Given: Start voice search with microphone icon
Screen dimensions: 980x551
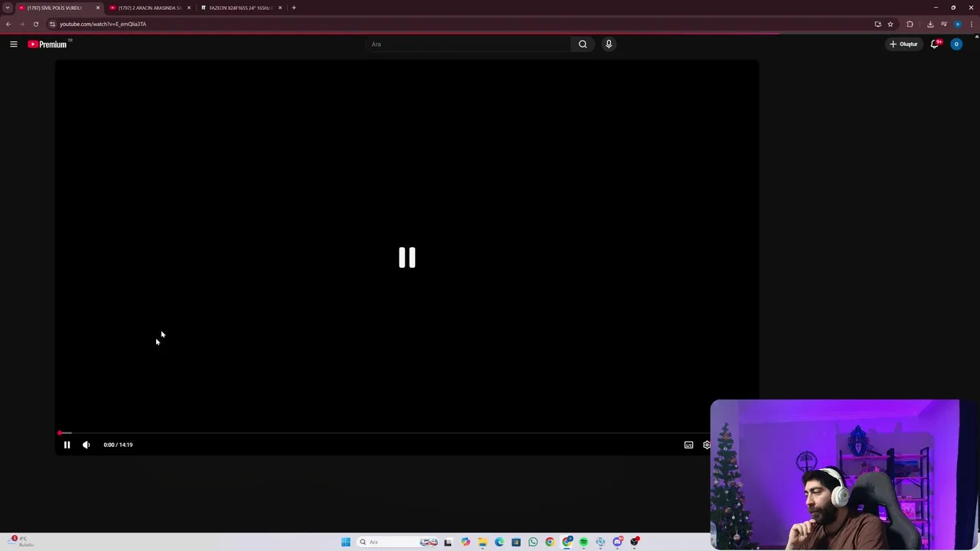Looking at the screenshot, I should pos(609,44).
